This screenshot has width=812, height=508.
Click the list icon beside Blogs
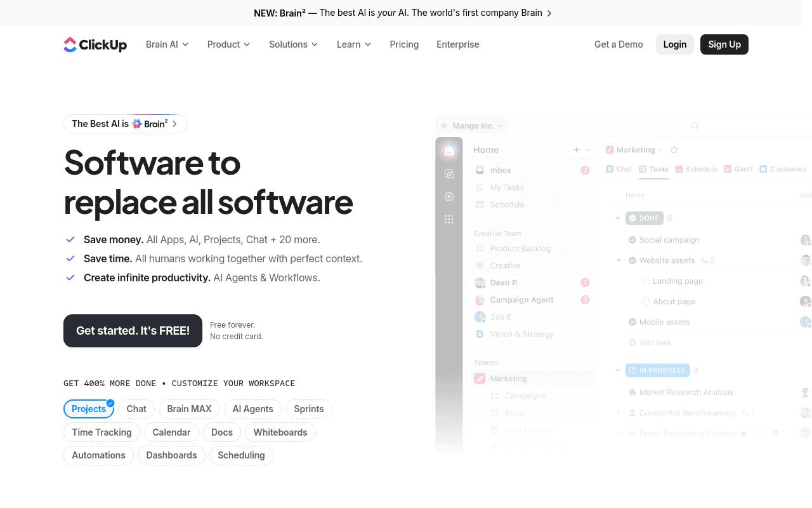coord(495,413)
